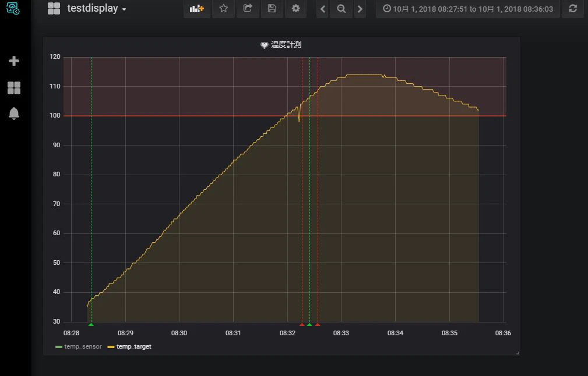Shift time range backward with left arrow
The image size is (588, 376).
click(322, 9)
